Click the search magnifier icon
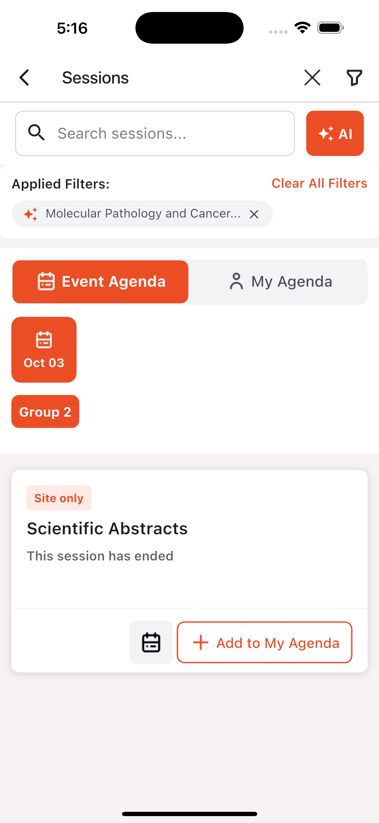 36,133
